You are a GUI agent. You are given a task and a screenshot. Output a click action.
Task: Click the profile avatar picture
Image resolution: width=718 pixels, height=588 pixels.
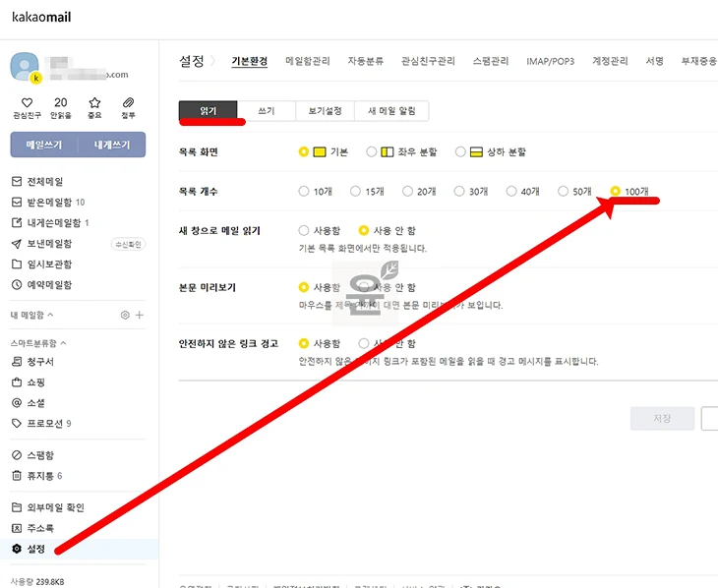pos(26,67)
